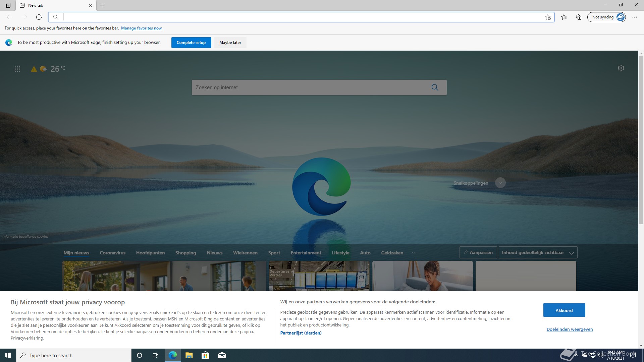Open the Windows Start menu
Screen dimensions: 644x362
point(8,355)
